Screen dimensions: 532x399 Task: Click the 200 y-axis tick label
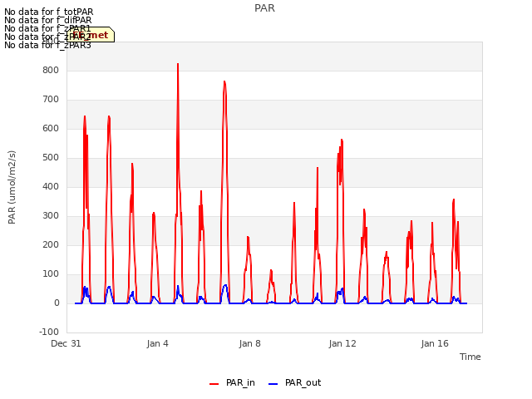click(x=51, y=244)
